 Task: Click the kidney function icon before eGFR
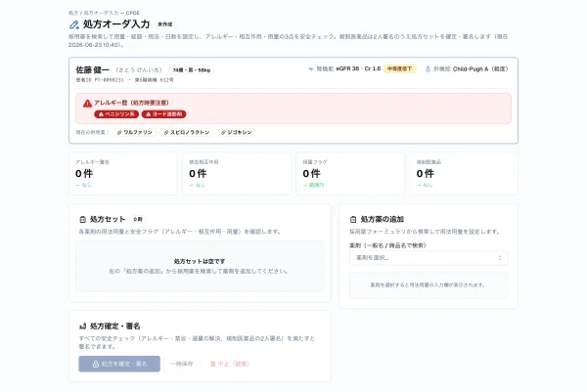[310, 68]
